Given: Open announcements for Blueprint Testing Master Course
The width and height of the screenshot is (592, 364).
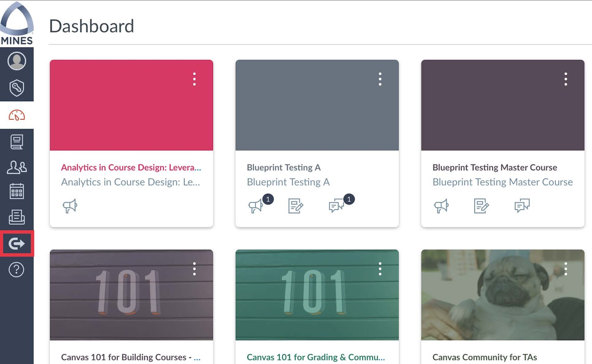Looking at the screenshot, I should coord(441,206).
